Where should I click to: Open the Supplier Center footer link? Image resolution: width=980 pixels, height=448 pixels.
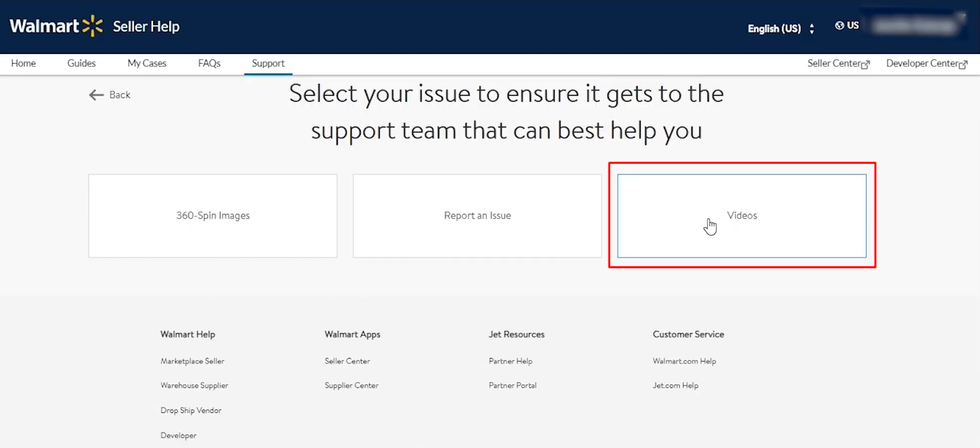tap(352, 385)
